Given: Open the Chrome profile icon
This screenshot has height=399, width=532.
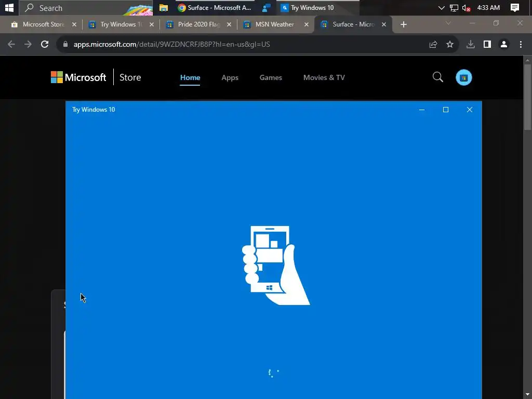Looking at the screenshot, I should click(x=504, y=45).
